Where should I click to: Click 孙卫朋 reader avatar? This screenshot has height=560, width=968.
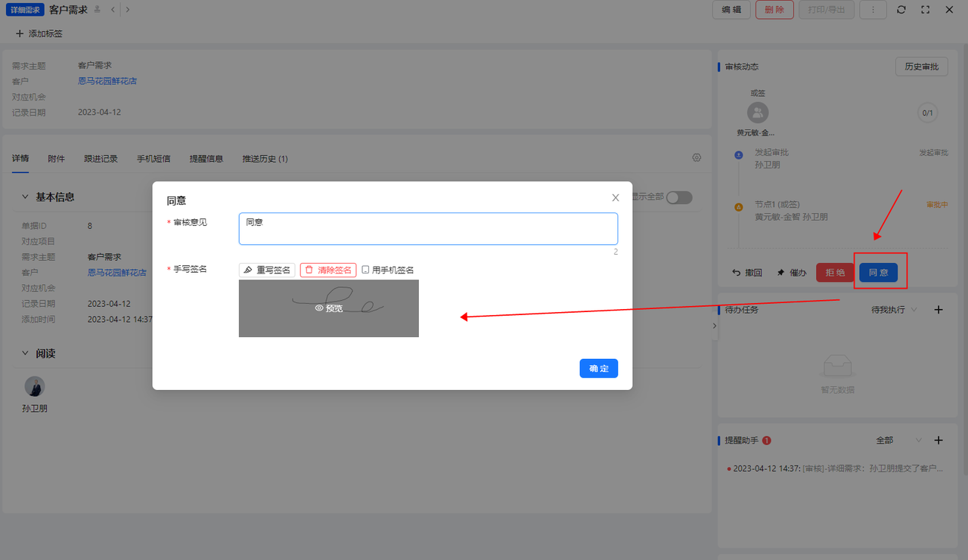[x=35, y=387]
